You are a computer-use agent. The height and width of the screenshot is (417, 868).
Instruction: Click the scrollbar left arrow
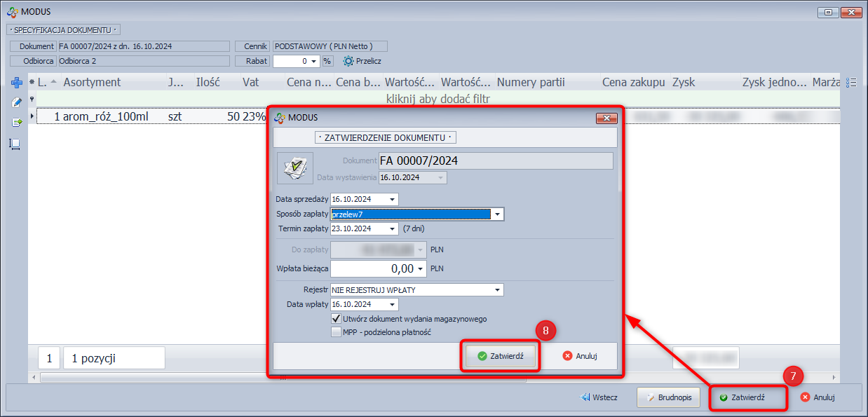[34, 378]
